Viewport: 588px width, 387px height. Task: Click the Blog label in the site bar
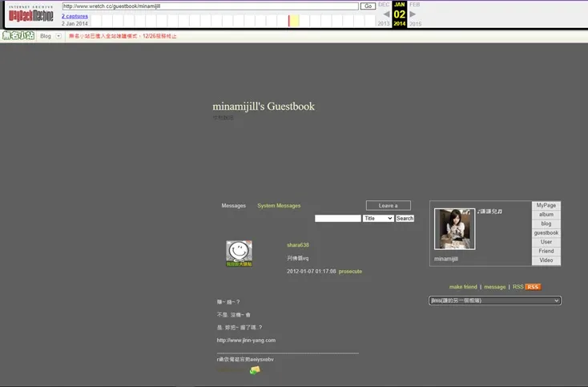tap(46, 36)
